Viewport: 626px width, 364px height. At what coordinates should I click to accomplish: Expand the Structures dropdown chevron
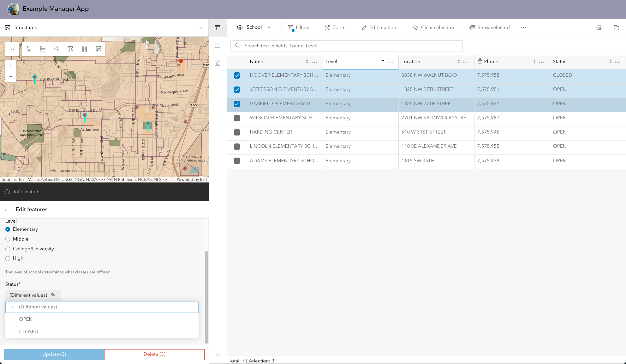click(x=201, y=27)
